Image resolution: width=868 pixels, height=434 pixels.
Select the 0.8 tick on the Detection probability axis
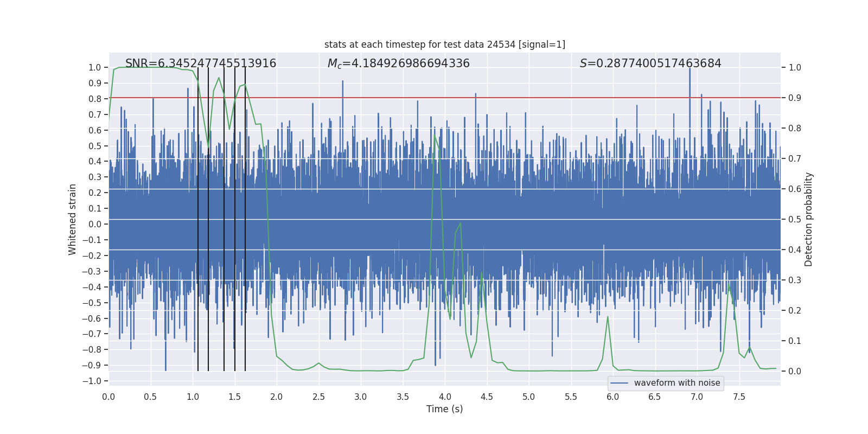tap(795, 128)
